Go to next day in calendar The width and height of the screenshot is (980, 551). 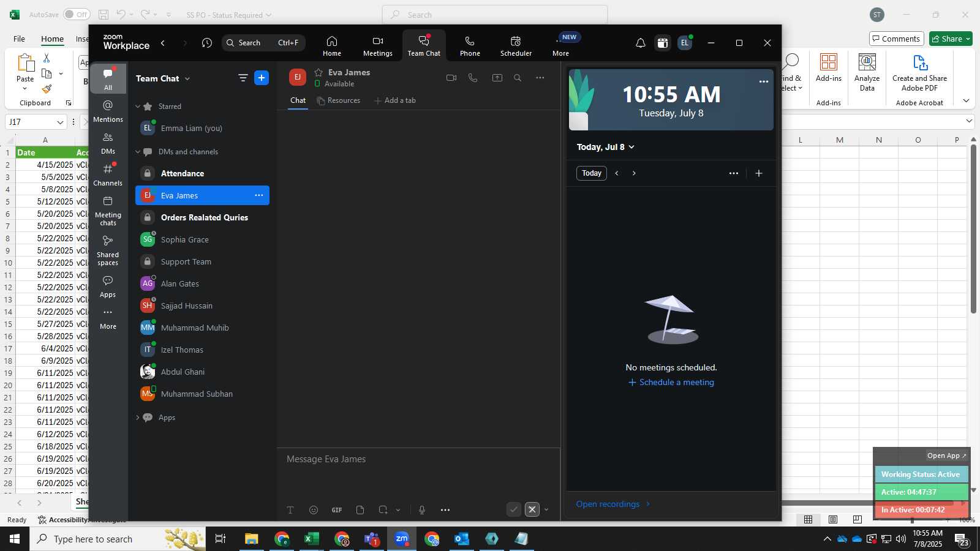634,173
